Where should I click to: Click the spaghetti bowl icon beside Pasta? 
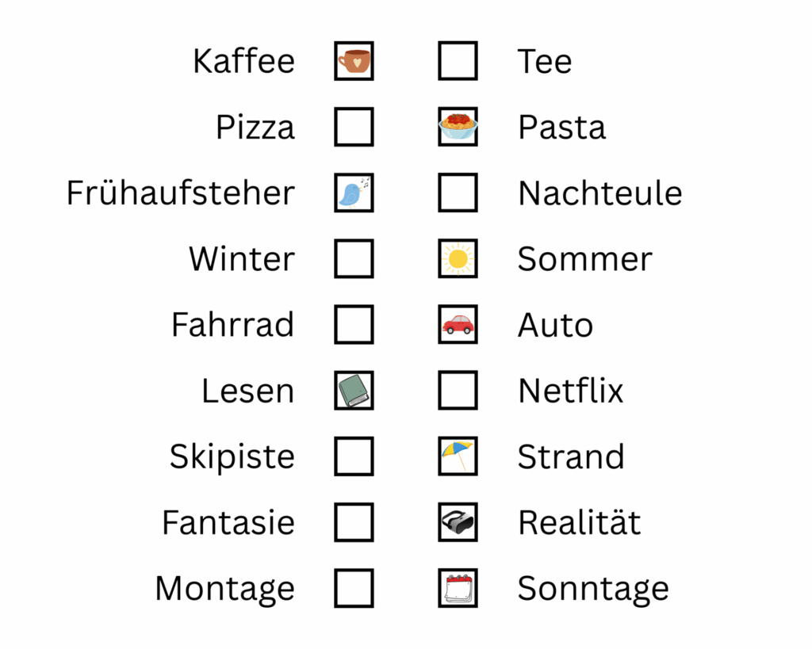(x=458, y=127)
